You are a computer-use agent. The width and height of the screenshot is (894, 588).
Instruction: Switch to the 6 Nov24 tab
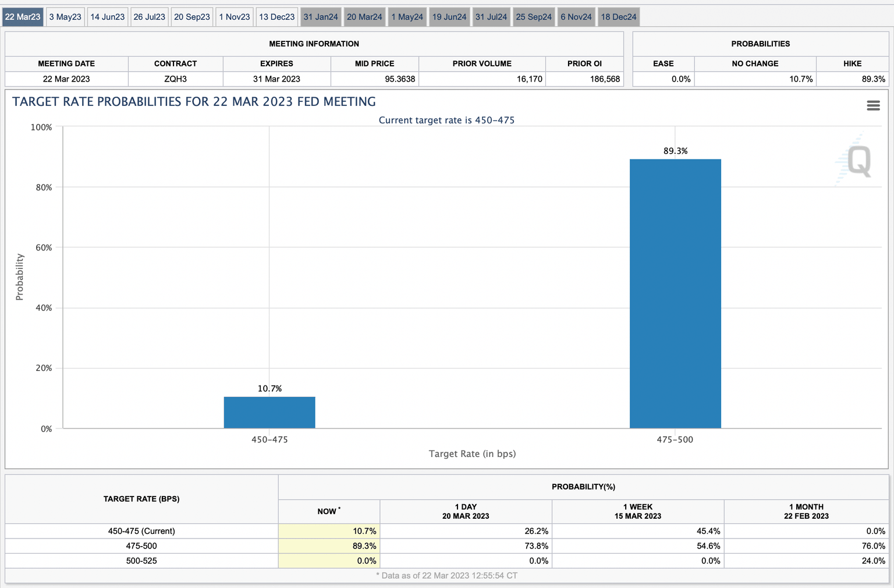click(x=576, y=16)
